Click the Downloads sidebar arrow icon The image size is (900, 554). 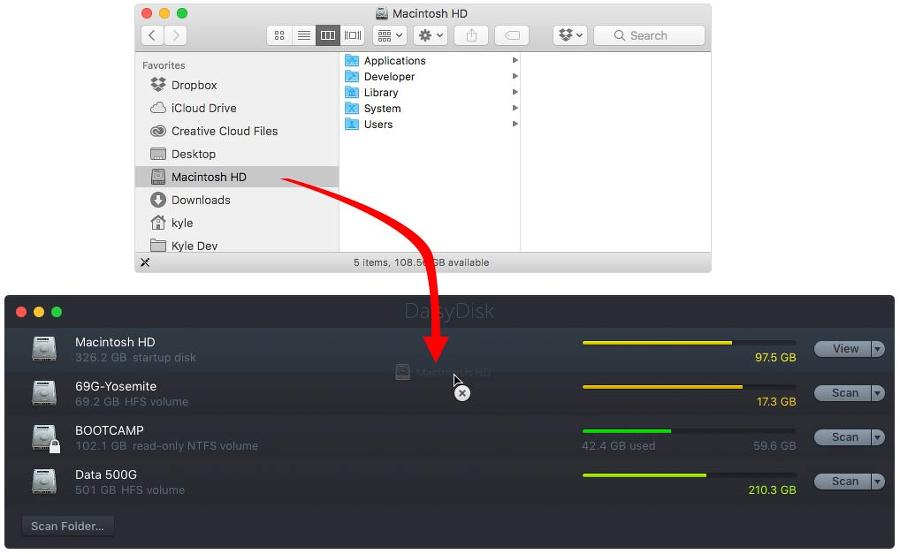pyautogui.click(x=158, y=200)
